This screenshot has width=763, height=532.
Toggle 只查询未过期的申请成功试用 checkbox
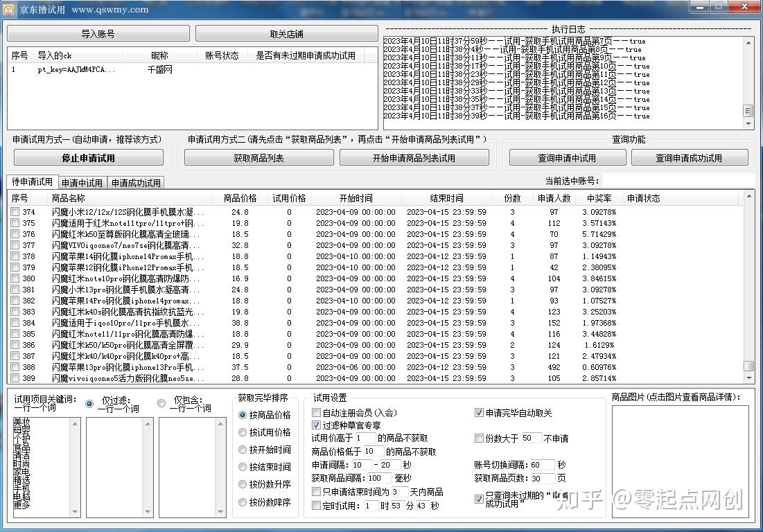tap(479, 499)
